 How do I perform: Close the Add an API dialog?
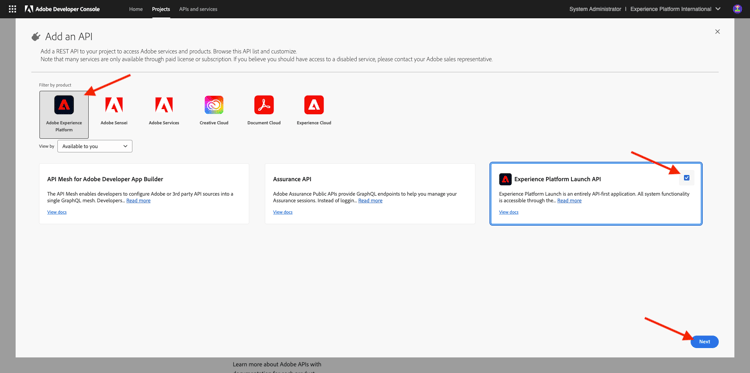tap(717, 32)
